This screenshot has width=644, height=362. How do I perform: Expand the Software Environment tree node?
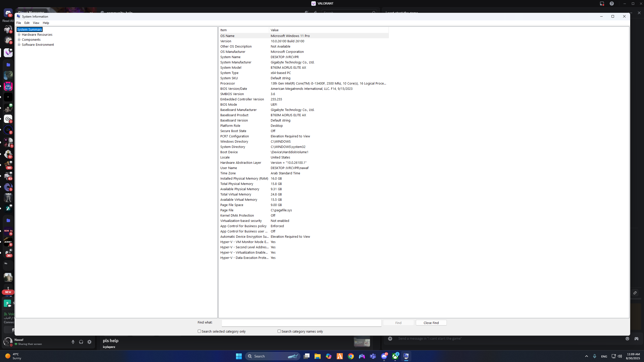click(x=19, y=45)
